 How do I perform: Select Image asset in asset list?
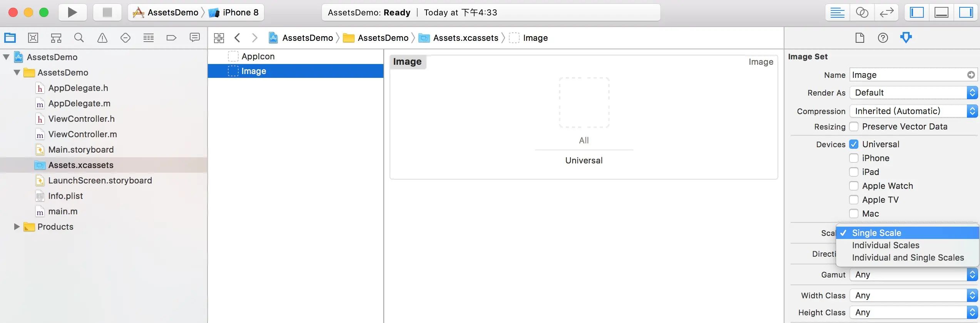click(x=296, y=71)
